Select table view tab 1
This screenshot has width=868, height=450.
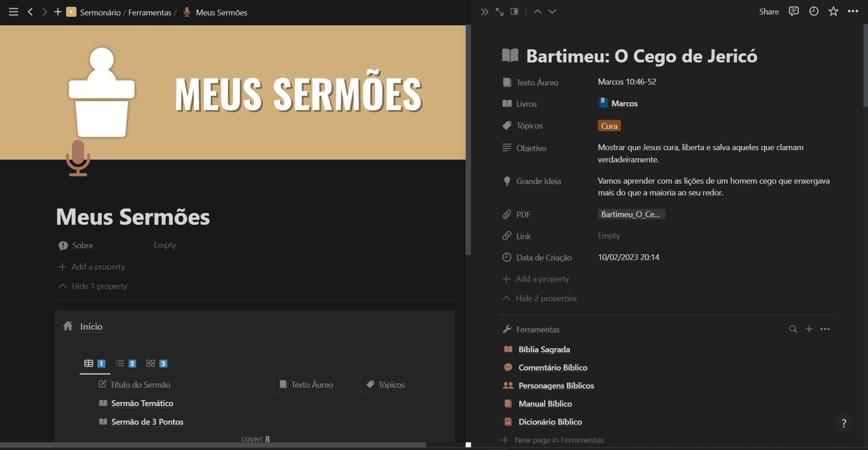pos(95,364)
